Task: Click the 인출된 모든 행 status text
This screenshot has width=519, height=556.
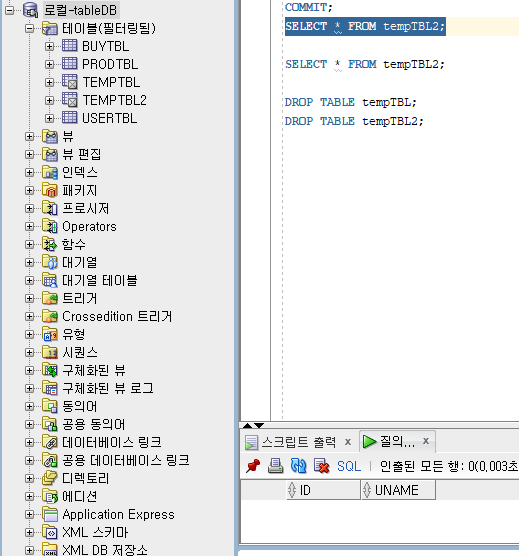Action: (x=449, y=466)
